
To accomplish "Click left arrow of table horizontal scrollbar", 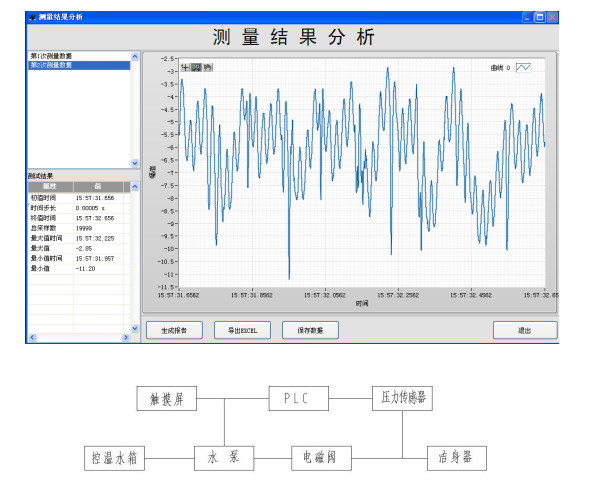I will point(32,337).
